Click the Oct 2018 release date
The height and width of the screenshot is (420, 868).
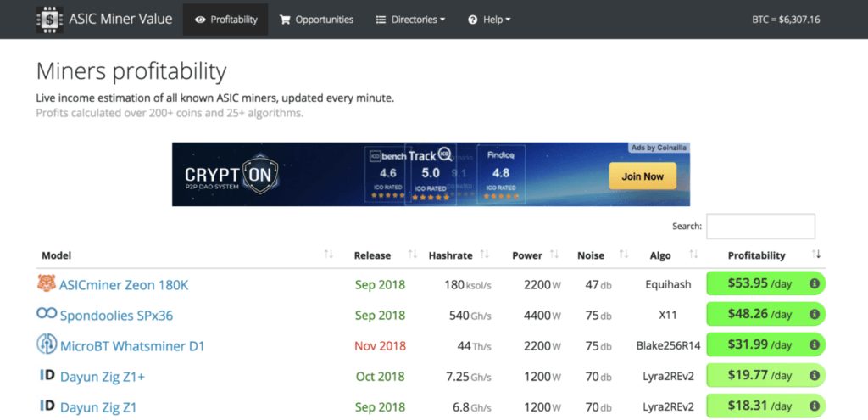click(x=381, y=377)
